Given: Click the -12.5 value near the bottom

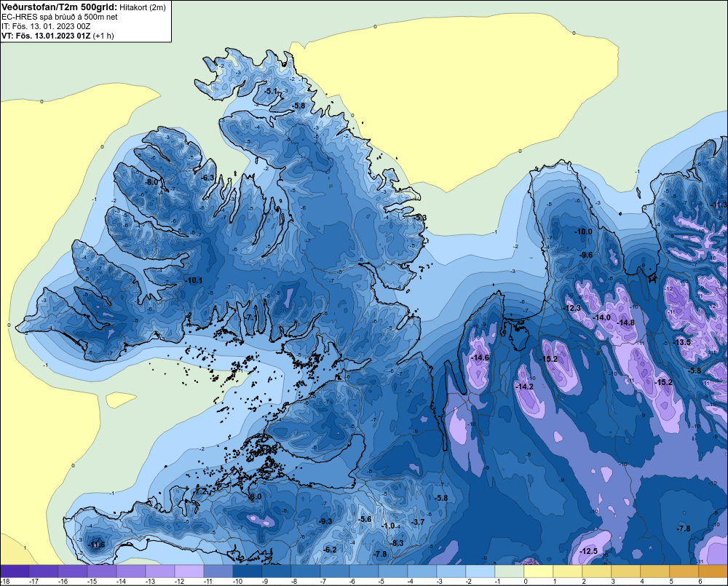Looking at the screenshot, I should pos(589,551).
